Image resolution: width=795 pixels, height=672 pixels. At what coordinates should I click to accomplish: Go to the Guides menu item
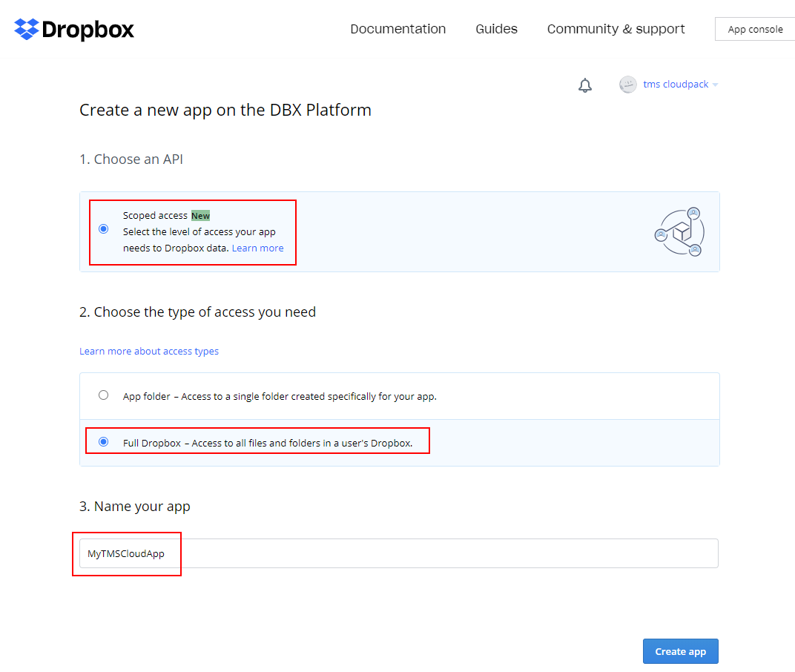pos(497,29)
